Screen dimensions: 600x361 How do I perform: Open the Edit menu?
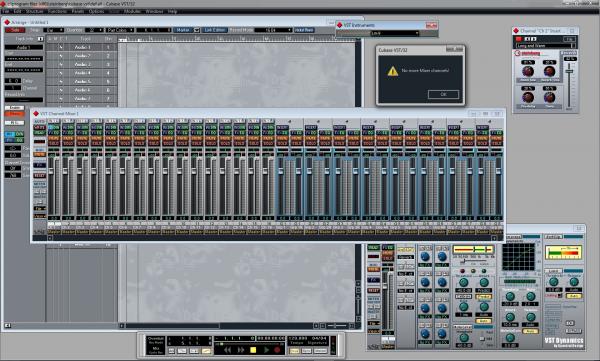coord(18,11)
